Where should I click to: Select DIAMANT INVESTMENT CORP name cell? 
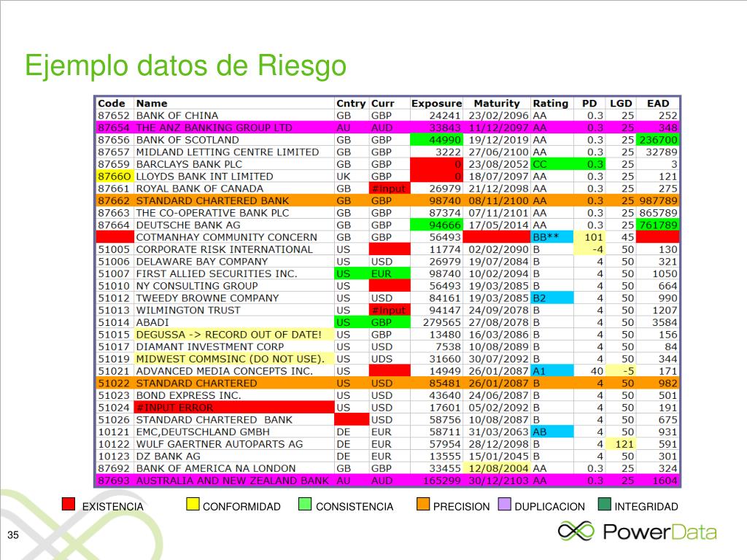pos(234,346)
